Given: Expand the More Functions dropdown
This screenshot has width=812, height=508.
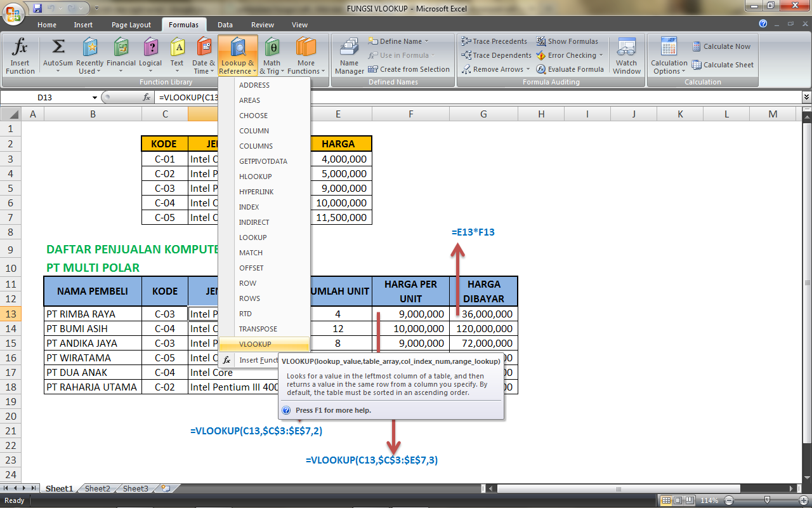Looking at the screenshot, I should (323, 71).
